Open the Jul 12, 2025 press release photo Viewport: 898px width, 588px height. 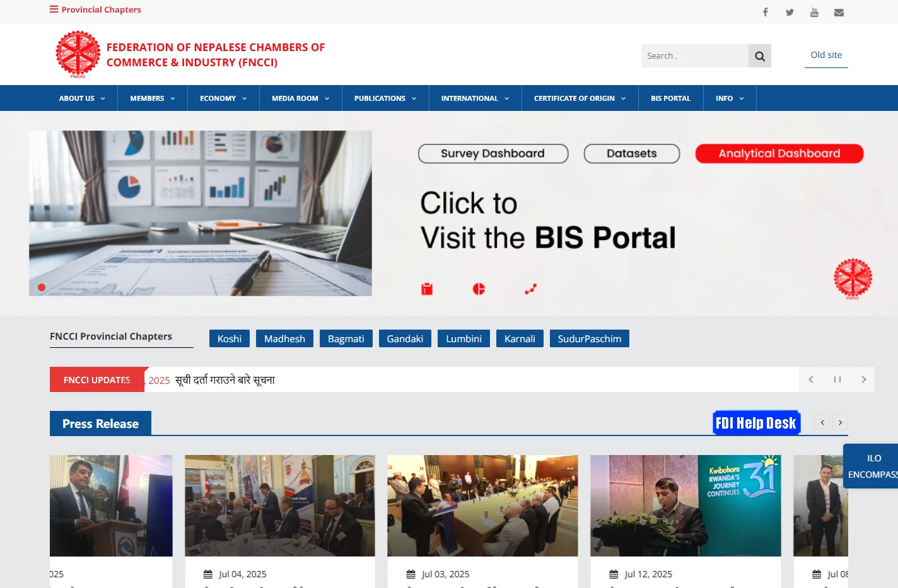coord(685,505)
